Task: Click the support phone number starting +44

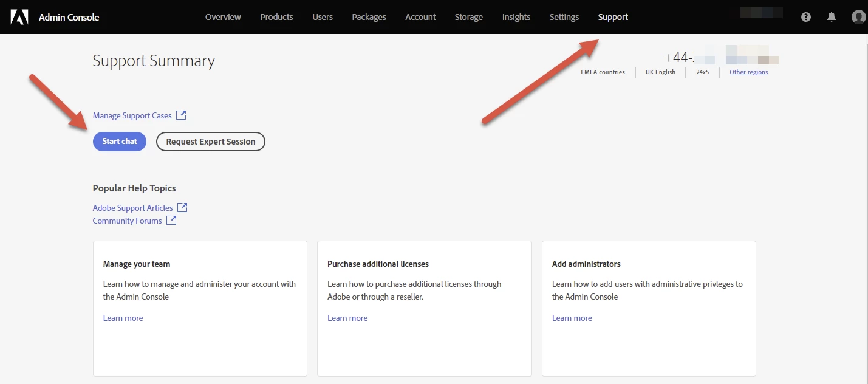Action: 722,58
